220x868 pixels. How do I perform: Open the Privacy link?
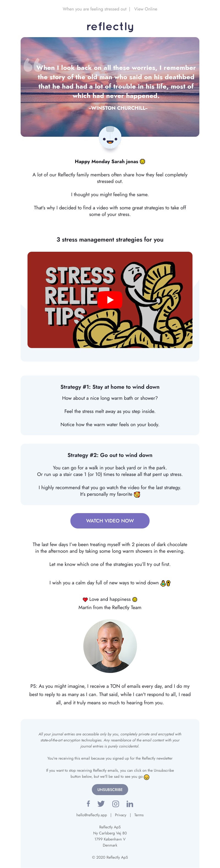121,815
